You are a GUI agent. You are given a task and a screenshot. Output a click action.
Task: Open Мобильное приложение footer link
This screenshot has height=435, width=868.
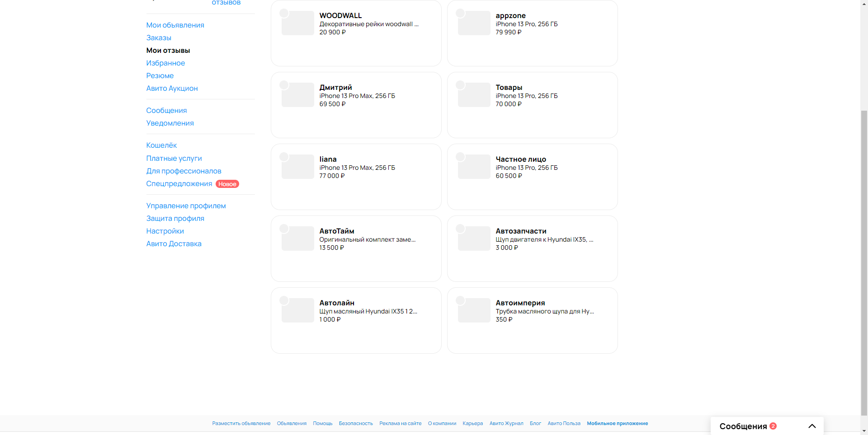(x=618, y=423)
